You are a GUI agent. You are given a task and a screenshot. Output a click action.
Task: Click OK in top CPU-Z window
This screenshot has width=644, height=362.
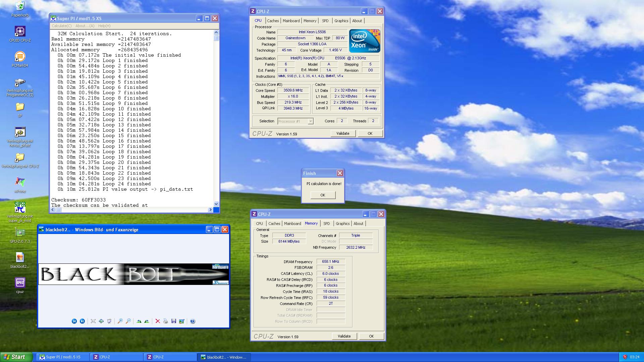[370, 133]
